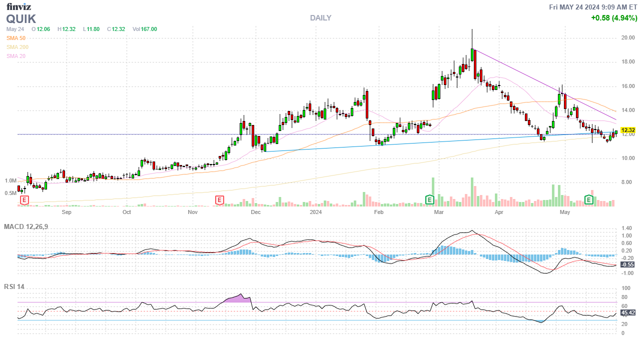Toggle the SMA 50 legend label
Viewport: 644px width, 341px height.
pos(16,38)
